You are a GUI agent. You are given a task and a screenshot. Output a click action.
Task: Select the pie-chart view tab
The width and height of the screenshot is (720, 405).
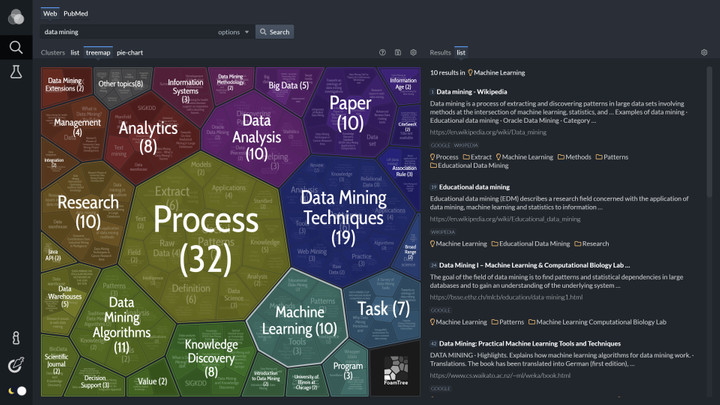click(x=129, y=52)
